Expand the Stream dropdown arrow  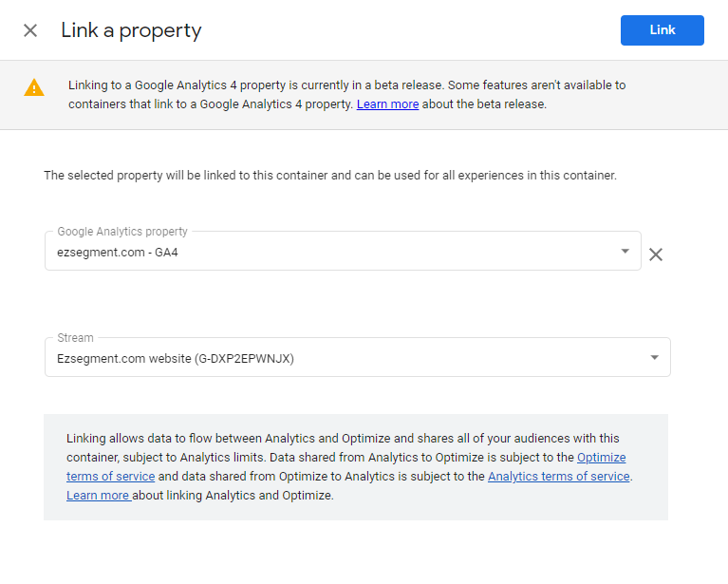click(654, 357)
